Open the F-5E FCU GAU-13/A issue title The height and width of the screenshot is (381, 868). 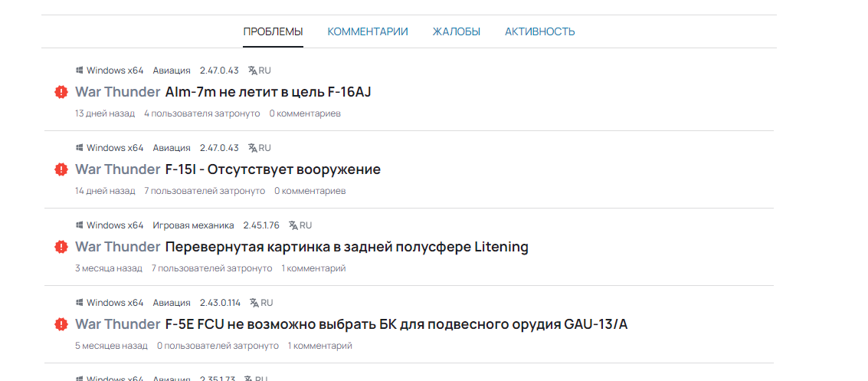point(396,324)
